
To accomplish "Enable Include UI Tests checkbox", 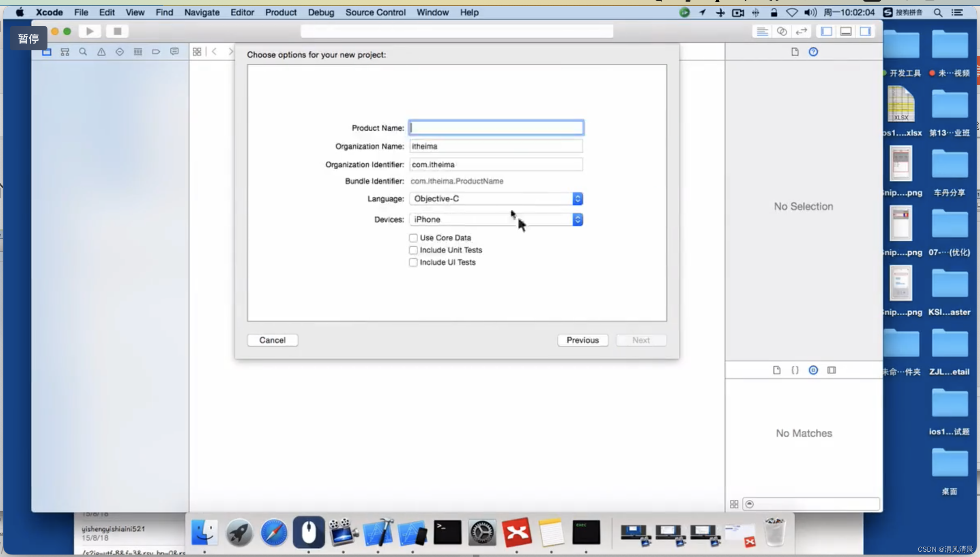I will point(413,262).
